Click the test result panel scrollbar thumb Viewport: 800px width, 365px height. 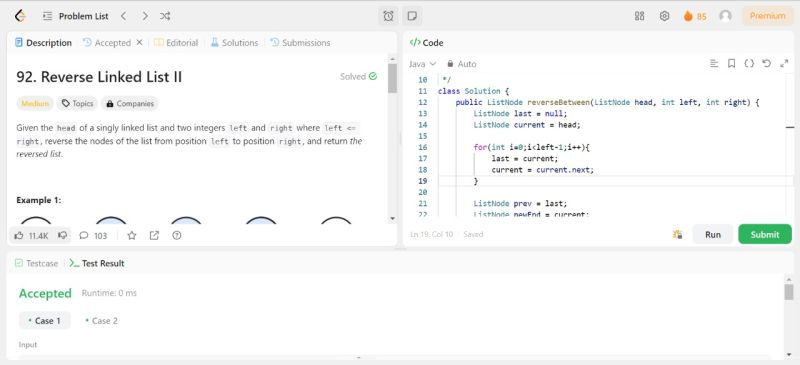pyautogui.click(x=789, y=291)
